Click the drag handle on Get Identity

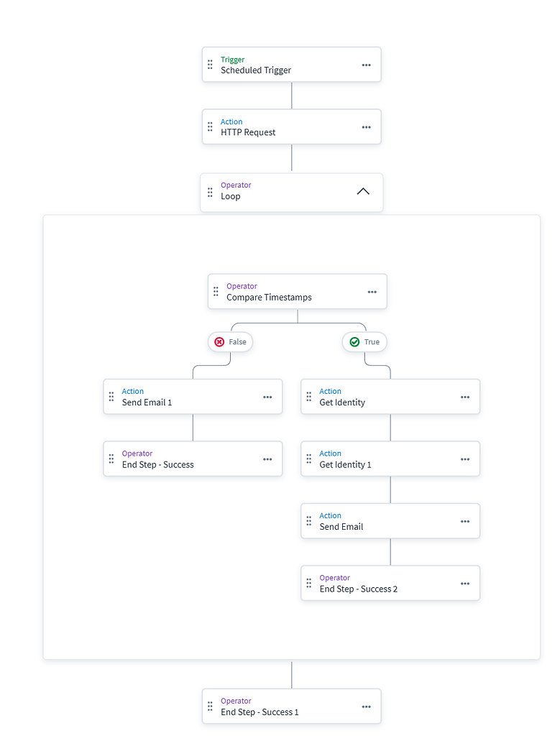pyautogui.click(x=308, y=396)
